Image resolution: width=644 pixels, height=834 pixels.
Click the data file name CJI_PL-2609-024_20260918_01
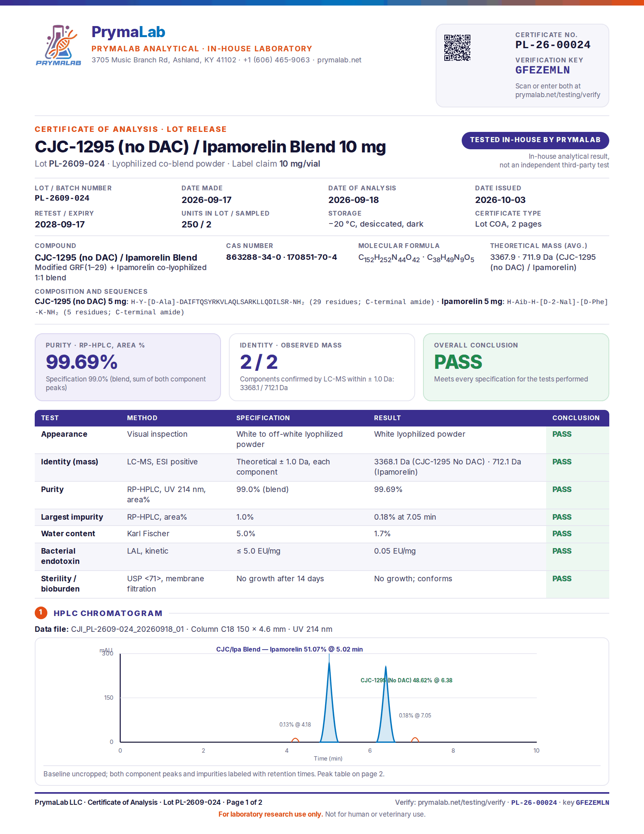click(x=127, y=629)
